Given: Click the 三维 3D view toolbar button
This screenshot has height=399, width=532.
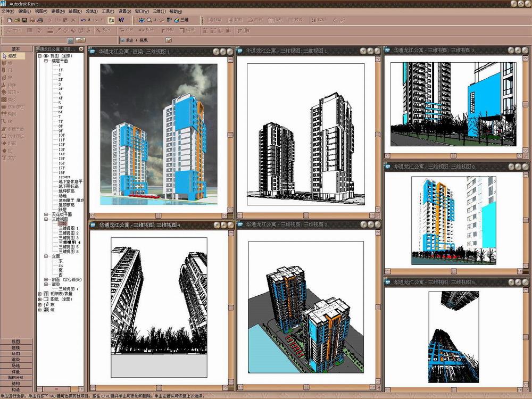Looking at the screenshot, I should point(181,20).
